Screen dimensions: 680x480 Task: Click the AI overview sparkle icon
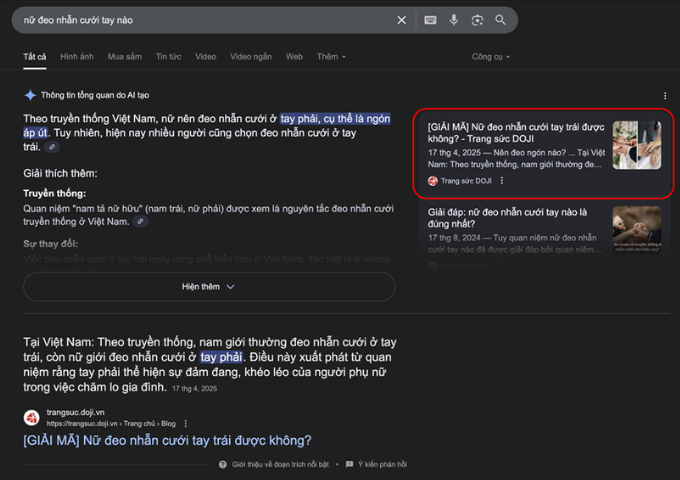[x=30, y=95]
